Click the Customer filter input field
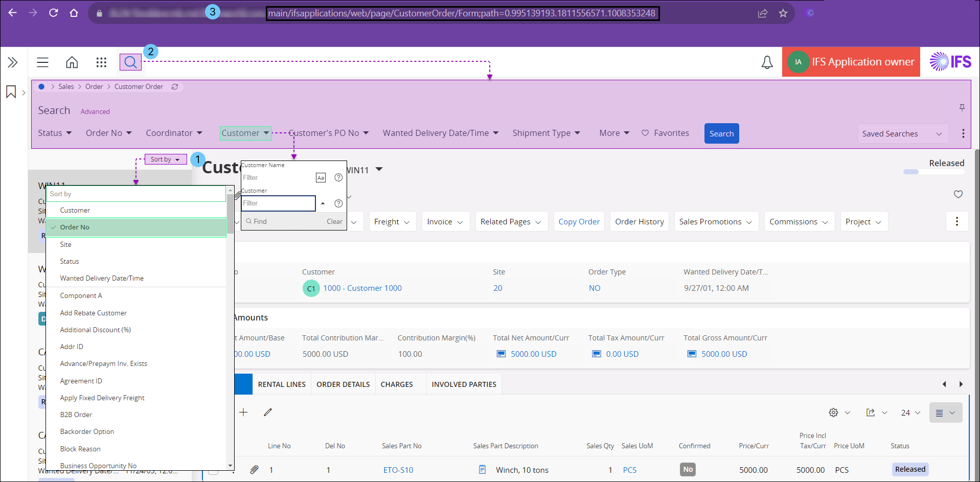980x482 pixels. pos(278,203)
